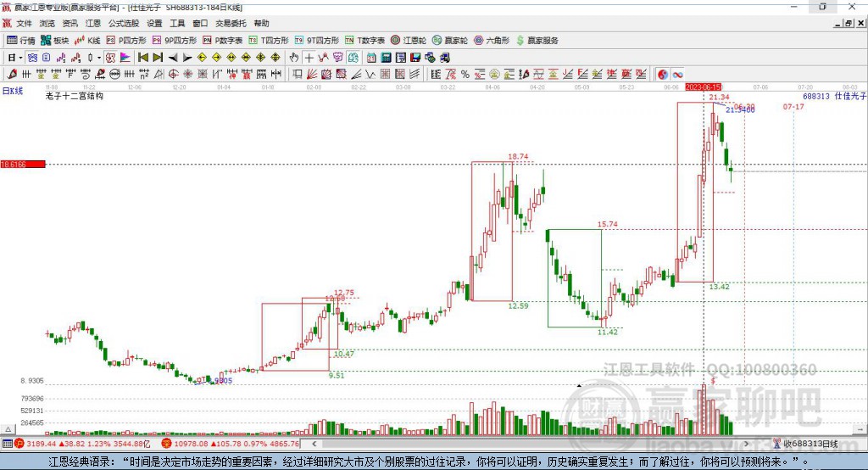This screenshot has width=868, height=470.
Task: Click the 10978.08 Shenzhen index value
Action: point(192,444)
